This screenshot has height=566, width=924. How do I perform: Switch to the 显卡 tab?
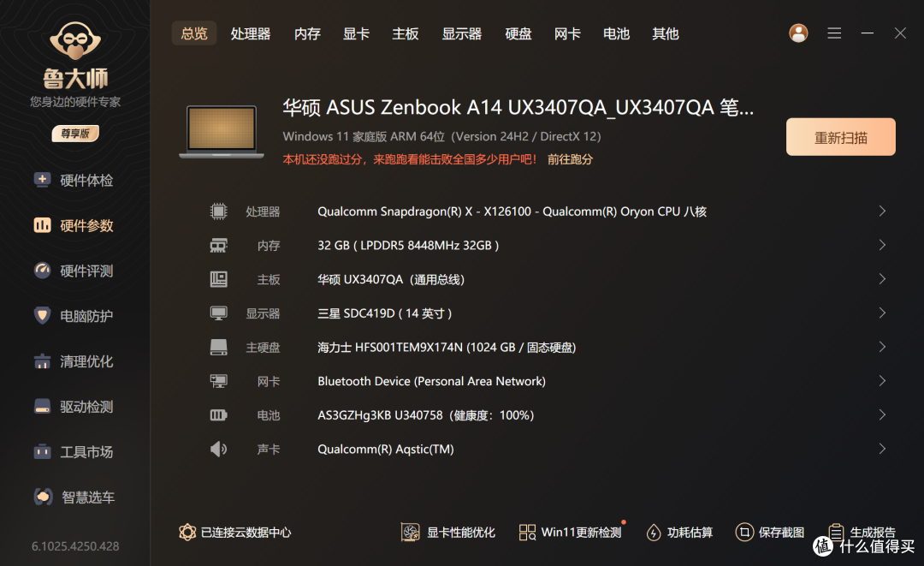tap(356, 33)
